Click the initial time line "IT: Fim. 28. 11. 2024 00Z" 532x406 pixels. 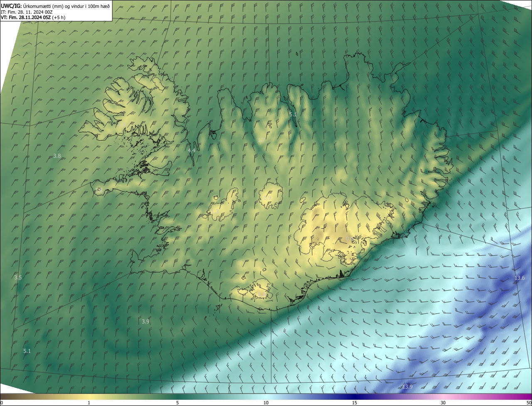tap(27, 12)
